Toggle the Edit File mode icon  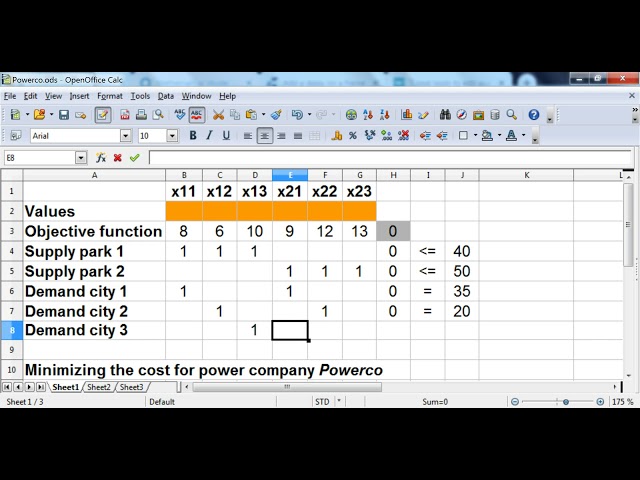click(103, 115)
